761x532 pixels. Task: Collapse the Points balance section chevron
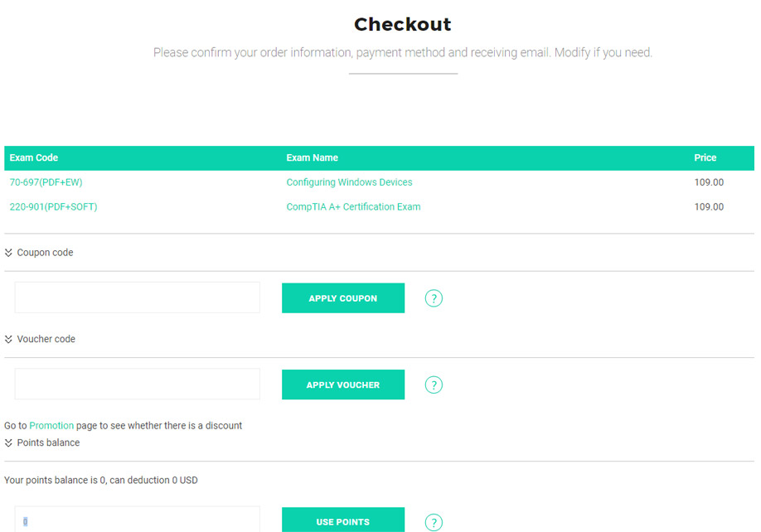(x=8, y=443)
